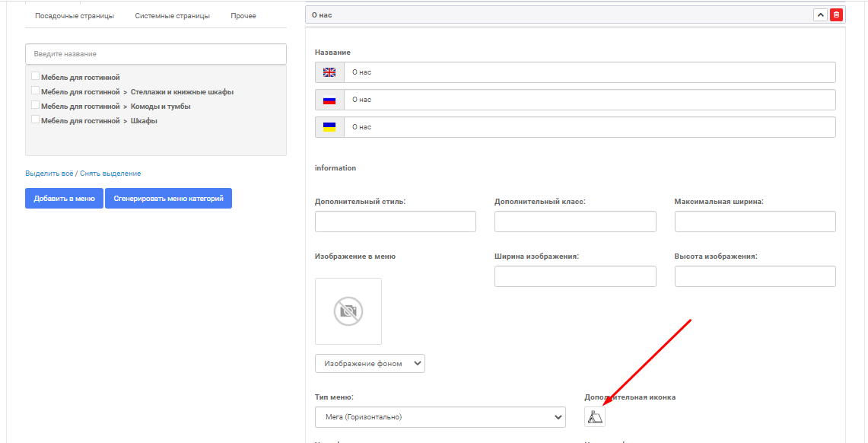The image size is (868, 443).
Task: Click the Ukrainian flag icon
Action: click(x=329, y=127)
